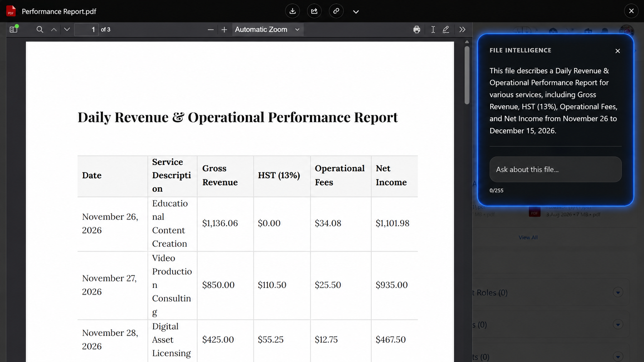Zoom in with plus button
644x362 pixels.
pos(224,29)
